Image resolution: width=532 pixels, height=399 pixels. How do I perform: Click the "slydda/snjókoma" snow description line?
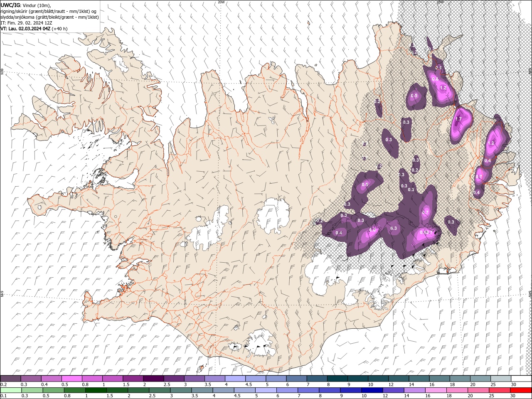pos(49,17)
